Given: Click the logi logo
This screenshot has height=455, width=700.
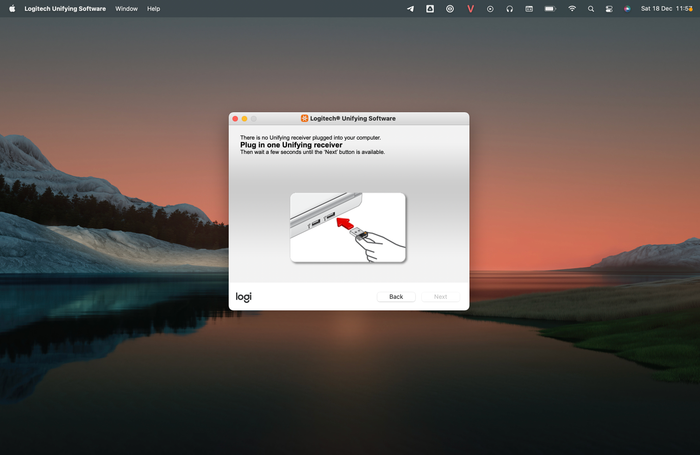Looking at the screenshot, I should [x=244, y=297].
